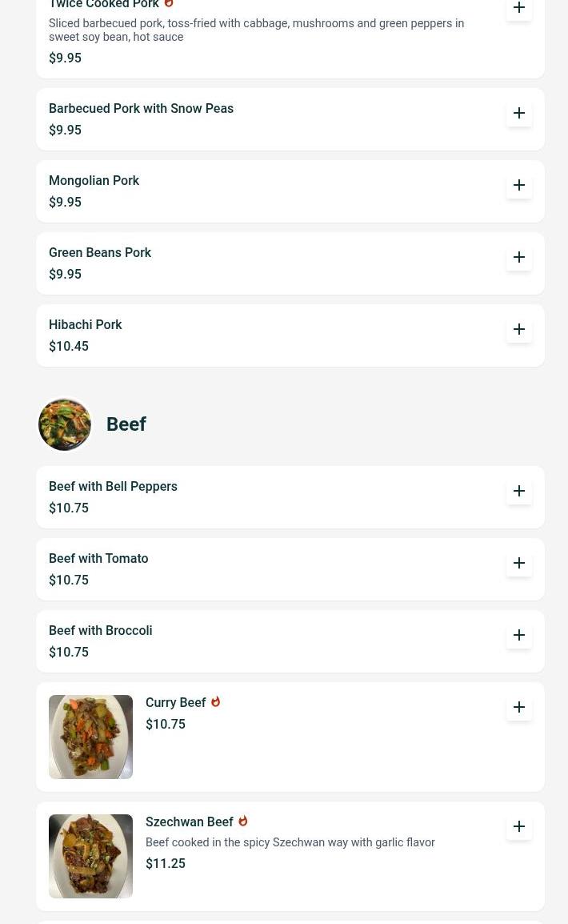Add Curry Beef to cart
Image resolution: width=568 pixels, height=924 pixels.
(518, 707)
